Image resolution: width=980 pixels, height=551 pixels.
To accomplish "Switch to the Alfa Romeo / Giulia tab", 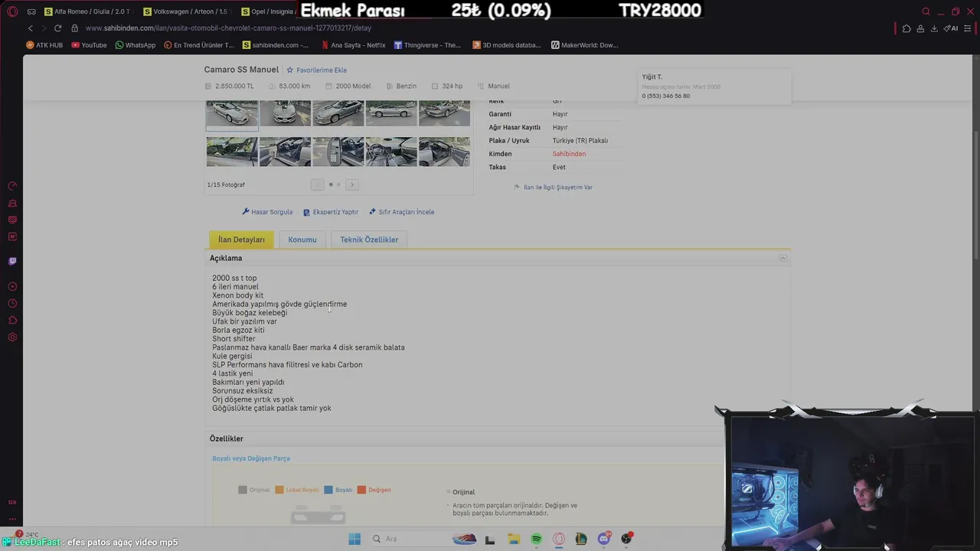I will pos(87,11).
